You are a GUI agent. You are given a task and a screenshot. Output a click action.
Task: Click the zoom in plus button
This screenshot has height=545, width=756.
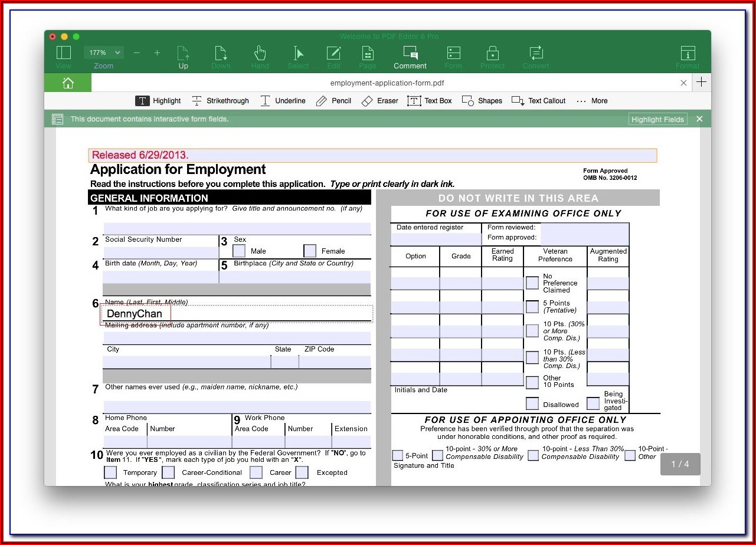(157, 52)
